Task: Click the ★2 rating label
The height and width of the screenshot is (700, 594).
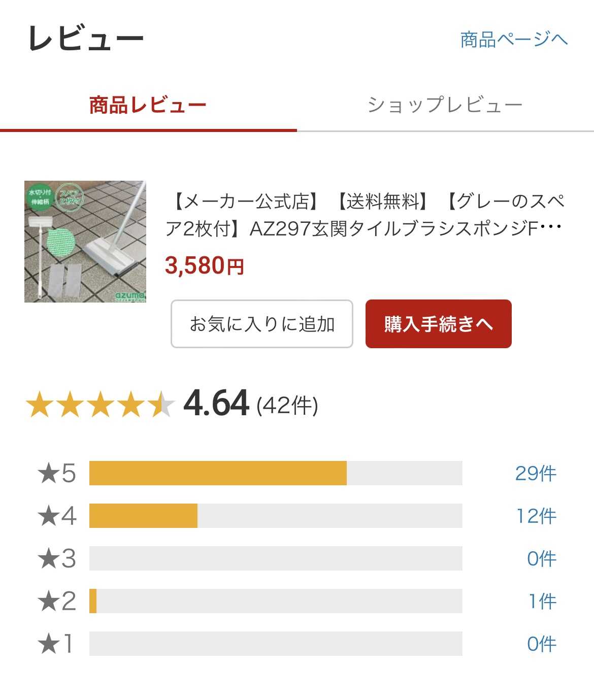Action: coord(57,601)
